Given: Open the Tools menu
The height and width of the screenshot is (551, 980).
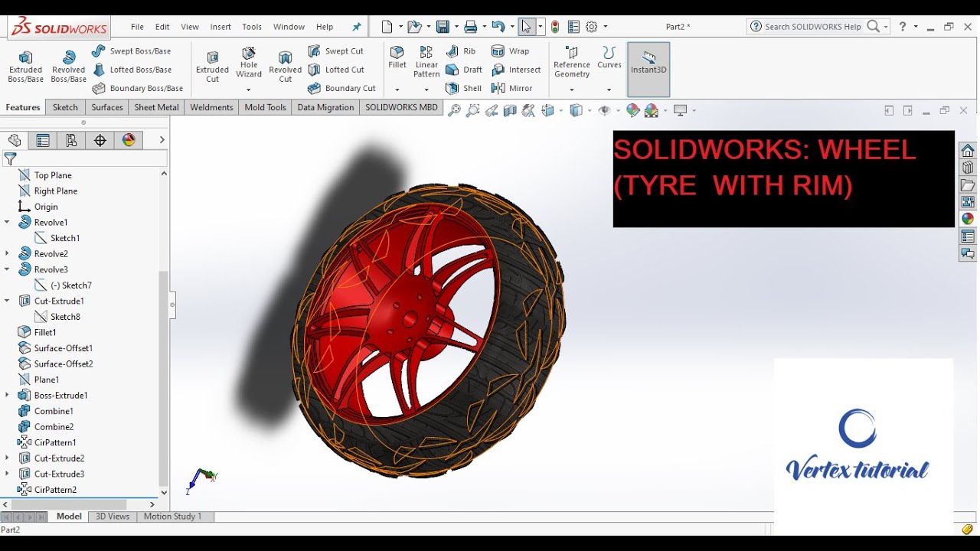Looking at the screenshot, I should click(x=252, y=27).
